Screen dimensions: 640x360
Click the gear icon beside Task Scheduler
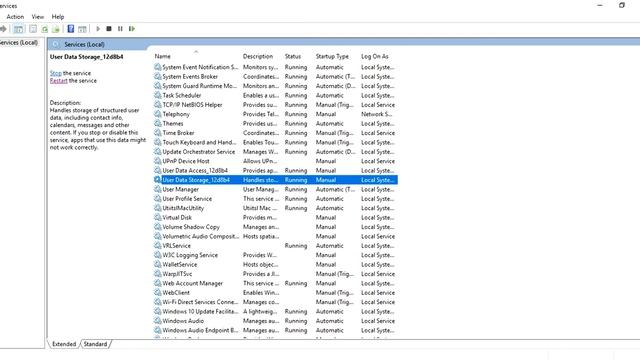click(x=158, y=95)
